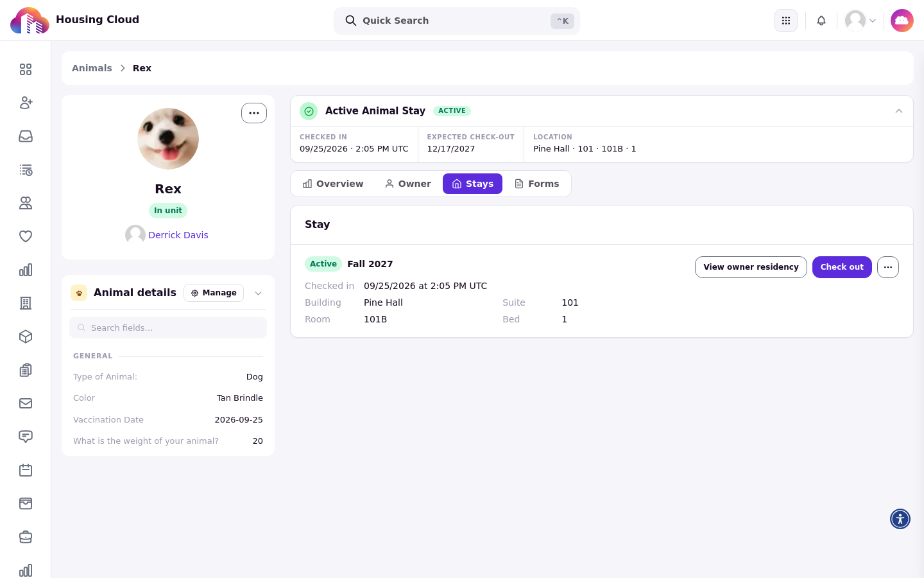Click View owner residency button
The image size is (924, 578).
(x=751, y=267)
